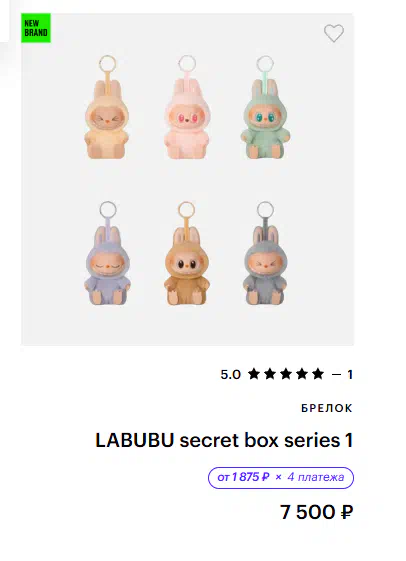This screenshot has height=561, width=406.
Task: Click the 7 500 ₽ price
Action: coord(317,512)
